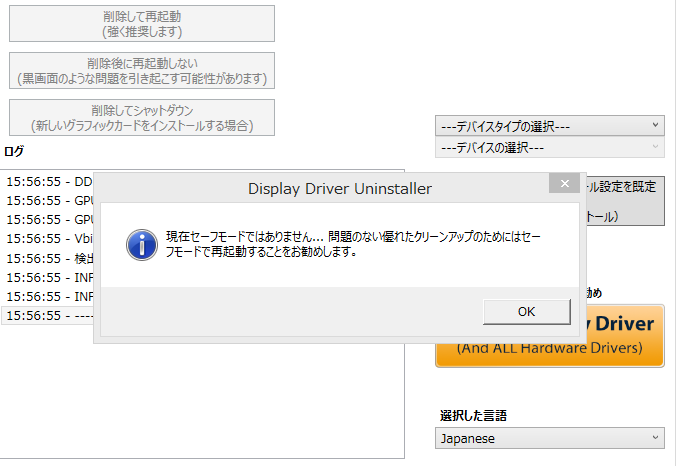Click the ログ label
This screenshot has height=466, width=676.
14,151
